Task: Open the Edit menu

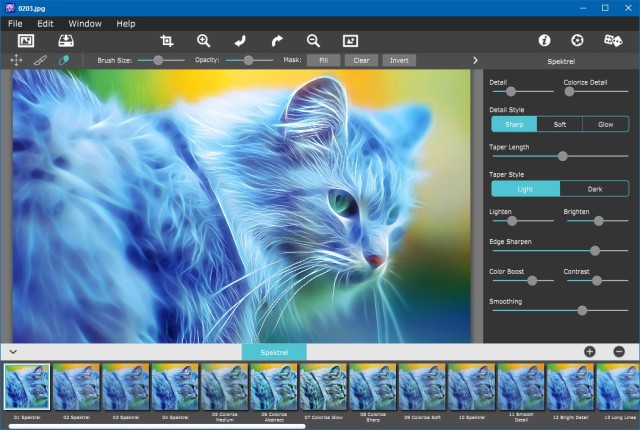Action: pyautogui.click(x=46, y=23)
